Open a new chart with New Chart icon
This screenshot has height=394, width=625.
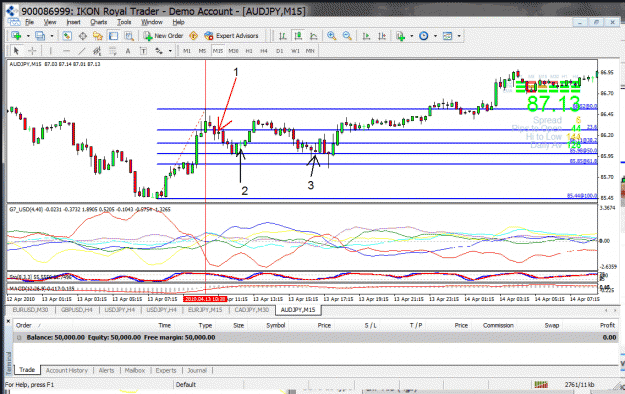point(16,36)
